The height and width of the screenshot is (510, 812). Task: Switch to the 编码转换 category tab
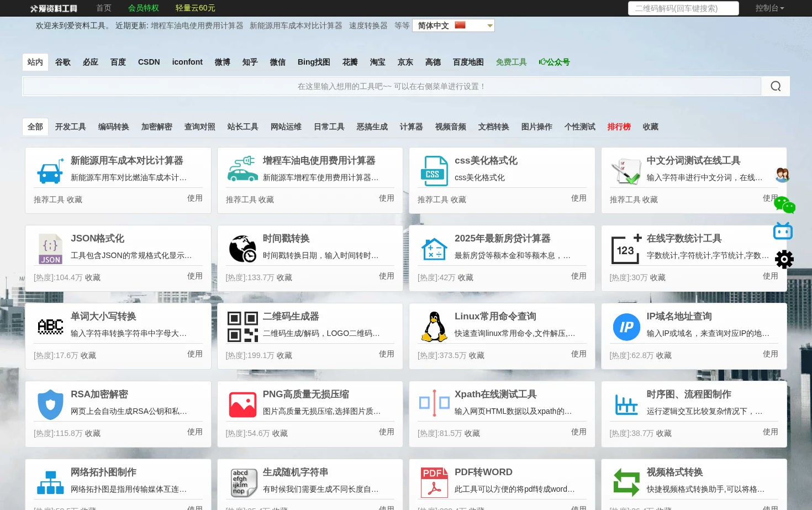[114, 127]
